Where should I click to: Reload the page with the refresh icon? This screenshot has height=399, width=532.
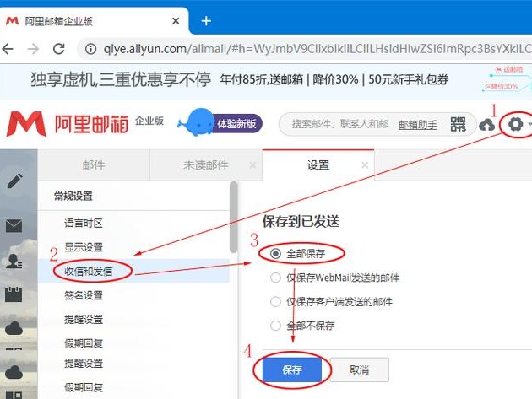point(59,49)
